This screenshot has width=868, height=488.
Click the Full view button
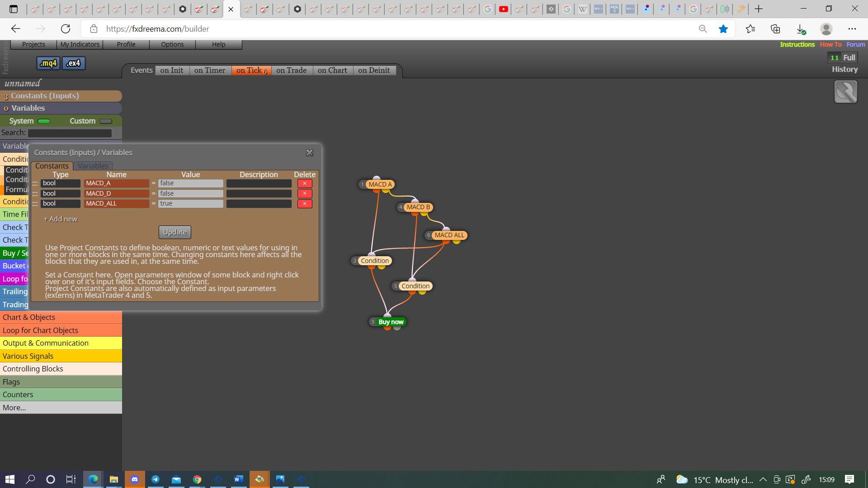pyautogui.click(x=849, y=58)
